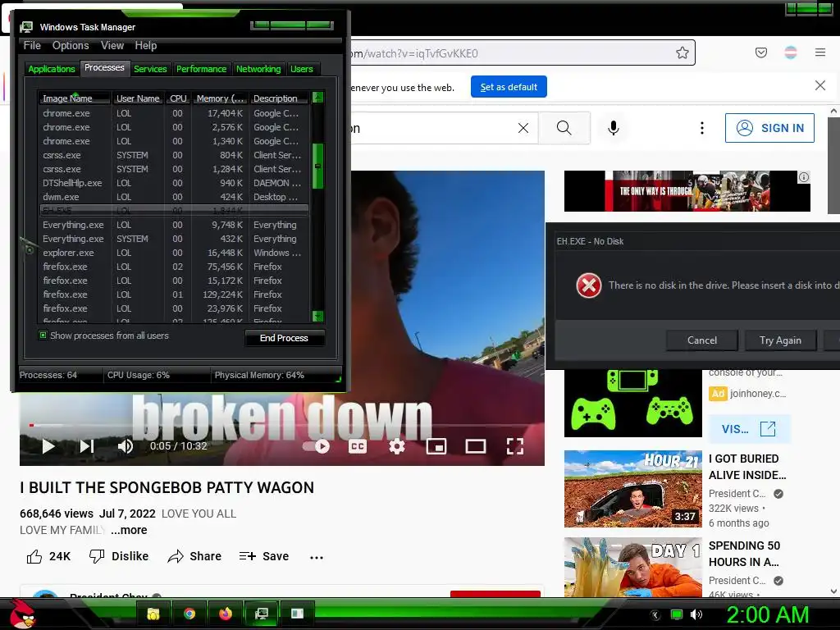
Task: Select the dwm.exe process row
Action: pyautogui.click(x=174, y=197)
